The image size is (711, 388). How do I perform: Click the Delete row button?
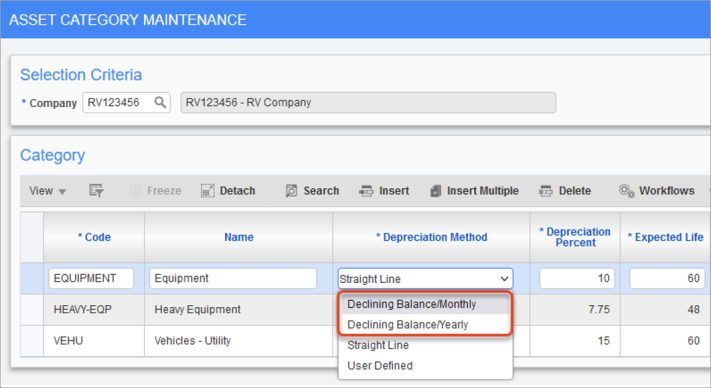click(x=565, y=191)
